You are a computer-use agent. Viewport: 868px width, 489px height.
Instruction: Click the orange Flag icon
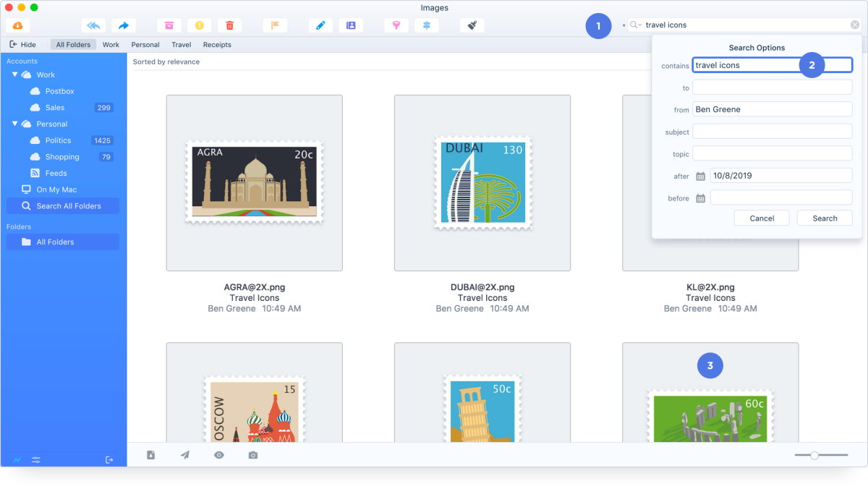275,25
